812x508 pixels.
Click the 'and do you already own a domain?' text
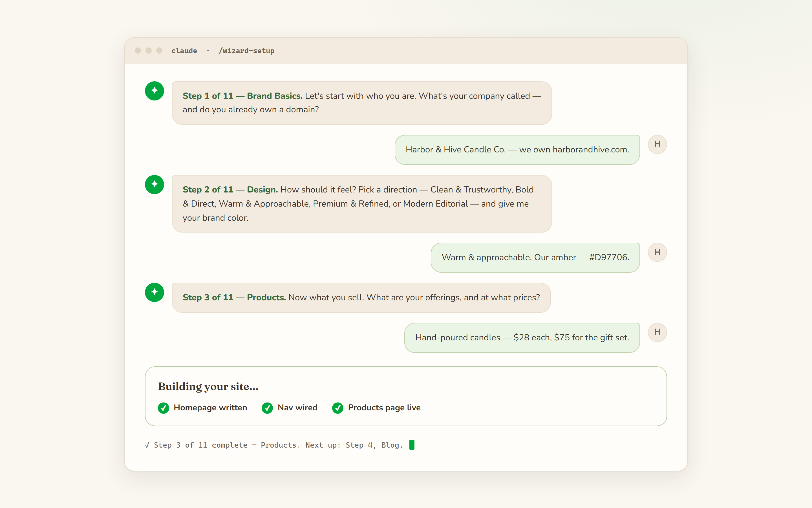coord(251,110)
